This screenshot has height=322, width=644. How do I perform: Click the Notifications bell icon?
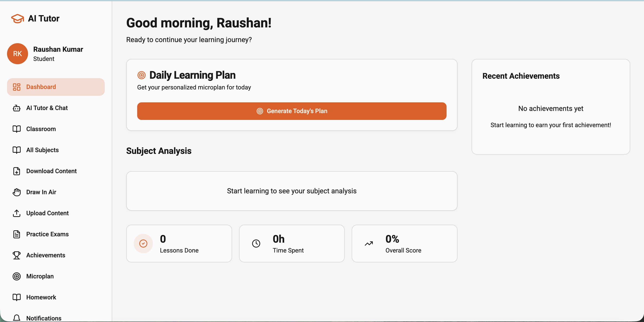[x=16, y=318]
